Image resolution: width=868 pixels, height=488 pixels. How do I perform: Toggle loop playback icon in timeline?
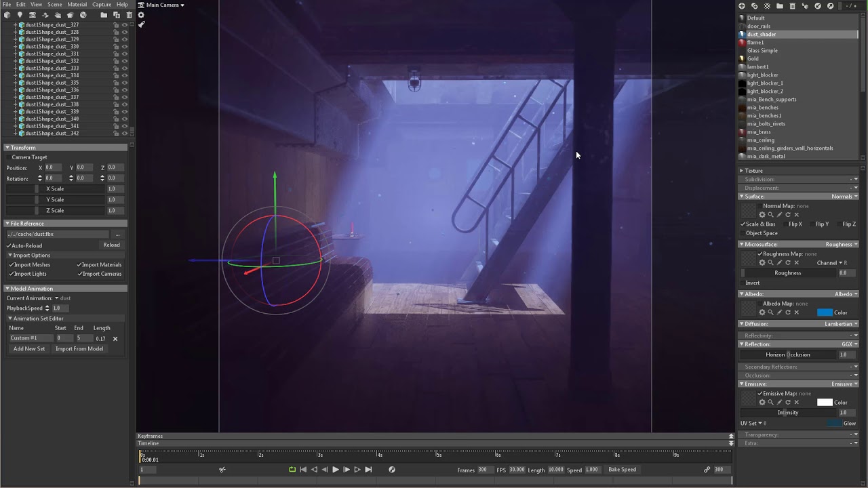click(x=292, y=470)
